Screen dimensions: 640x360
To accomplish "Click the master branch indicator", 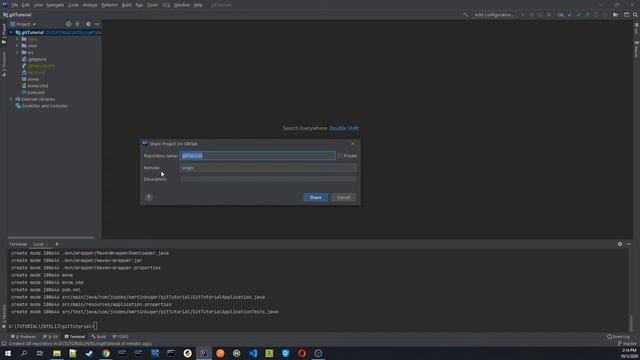I will tap(627, 344).
